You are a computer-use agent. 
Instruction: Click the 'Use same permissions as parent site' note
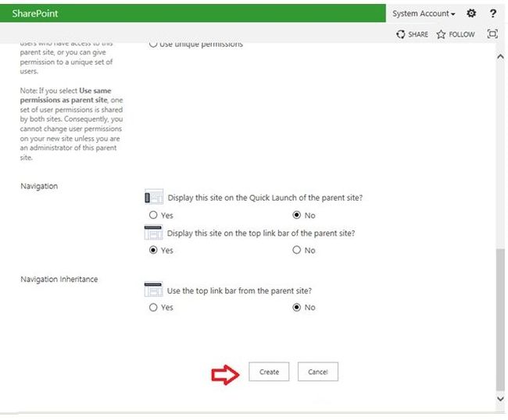pos(71,124)
